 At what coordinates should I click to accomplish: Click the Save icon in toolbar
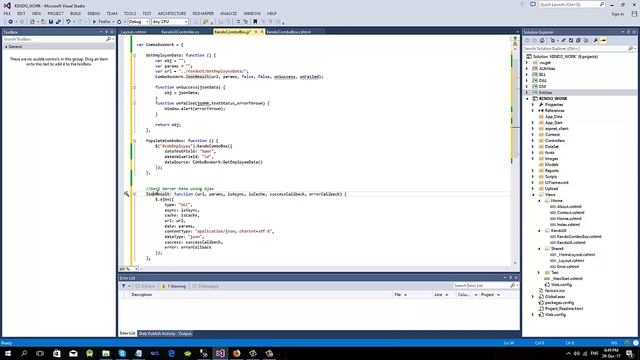[51, 22]
